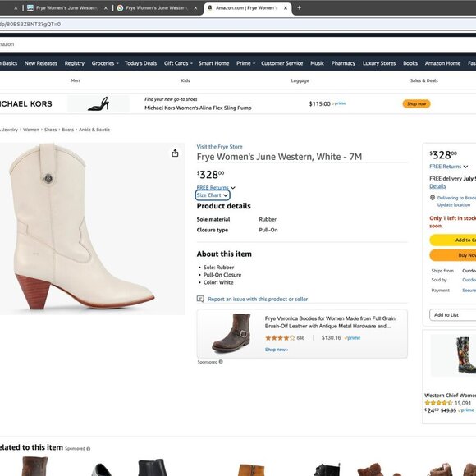Open Luxury Stores in nav bar

click(379, 63)
